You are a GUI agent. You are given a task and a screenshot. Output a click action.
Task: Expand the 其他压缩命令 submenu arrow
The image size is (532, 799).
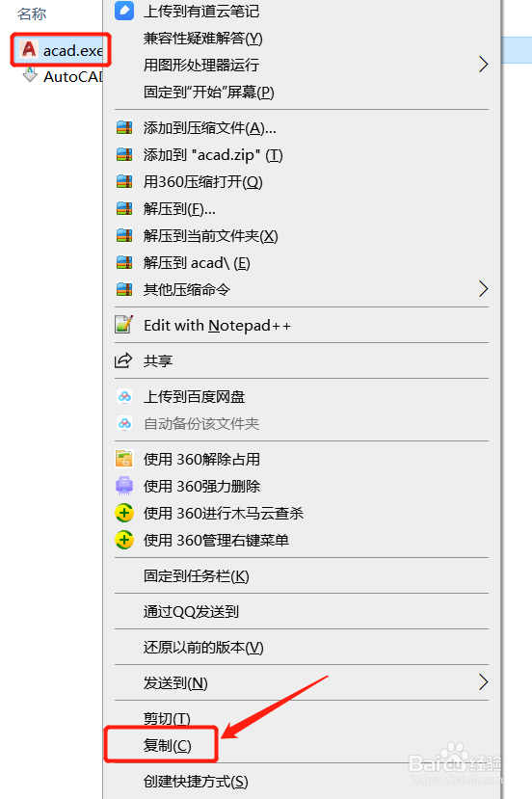(x=483, y=289)
